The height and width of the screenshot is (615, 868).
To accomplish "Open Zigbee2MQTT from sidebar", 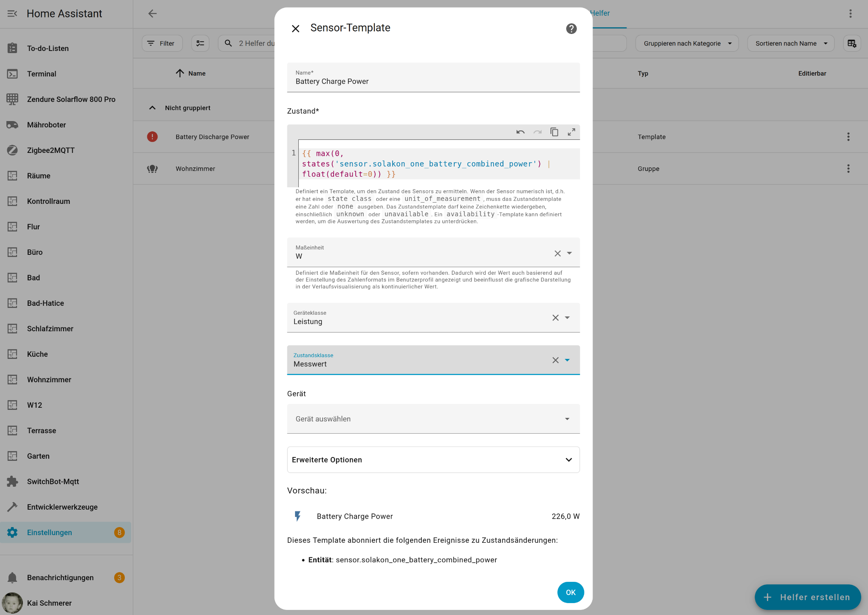I will pos(51,150).
